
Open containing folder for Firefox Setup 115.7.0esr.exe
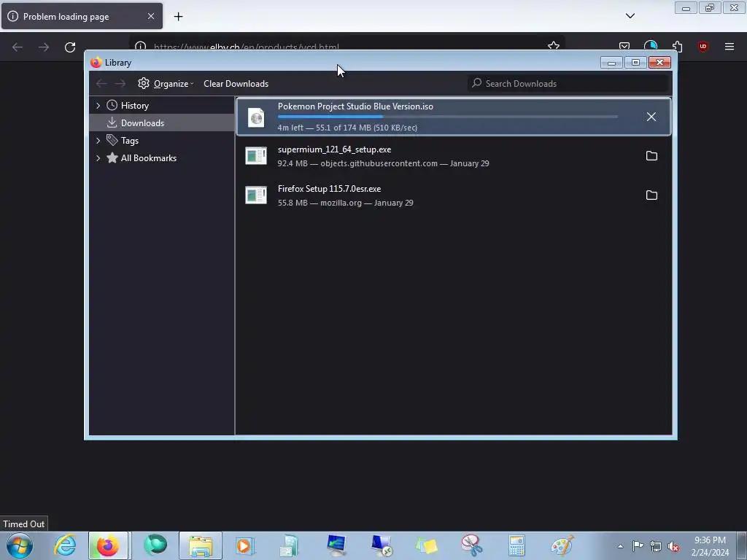pyautogui.click(x=651, y=195)
